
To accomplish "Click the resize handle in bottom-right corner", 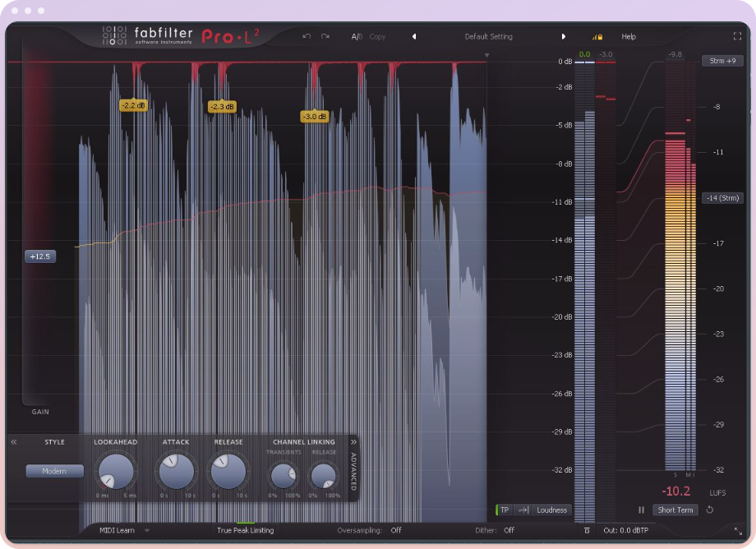I will point(737,531).
